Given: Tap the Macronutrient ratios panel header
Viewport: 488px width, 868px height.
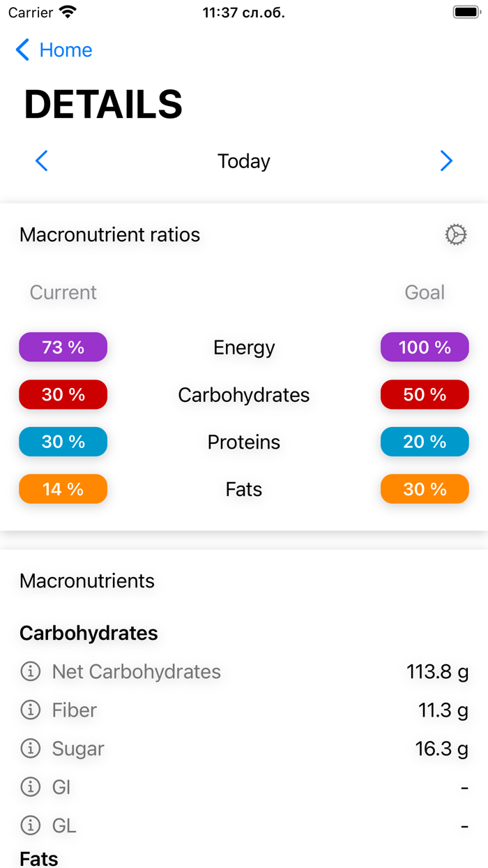Looking at the screenshot, I should tap(109, 234).
